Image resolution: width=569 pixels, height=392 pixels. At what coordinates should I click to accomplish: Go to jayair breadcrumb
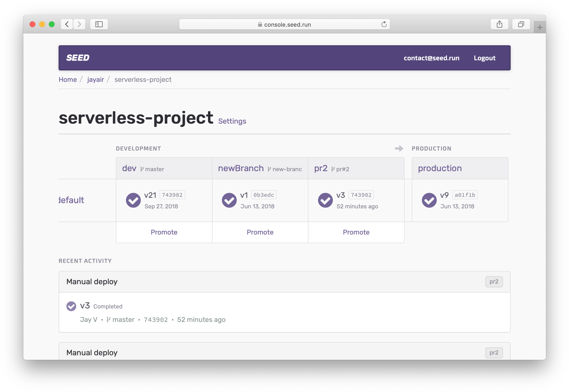[x=95, y=80]
